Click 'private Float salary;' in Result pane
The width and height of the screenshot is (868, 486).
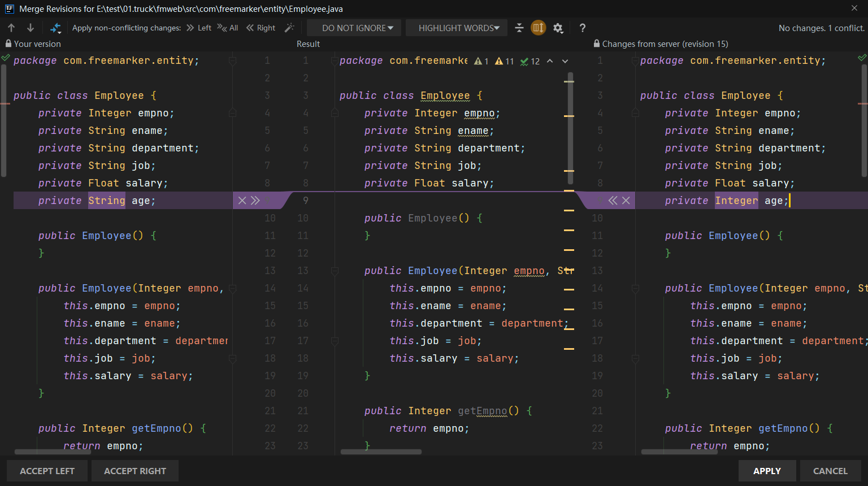(429, 183)
